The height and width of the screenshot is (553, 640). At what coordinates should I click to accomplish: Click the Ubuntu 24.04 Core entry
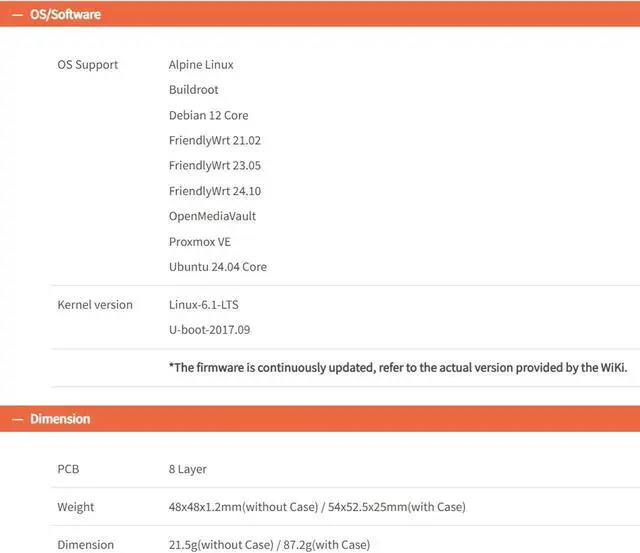(218, 267)
